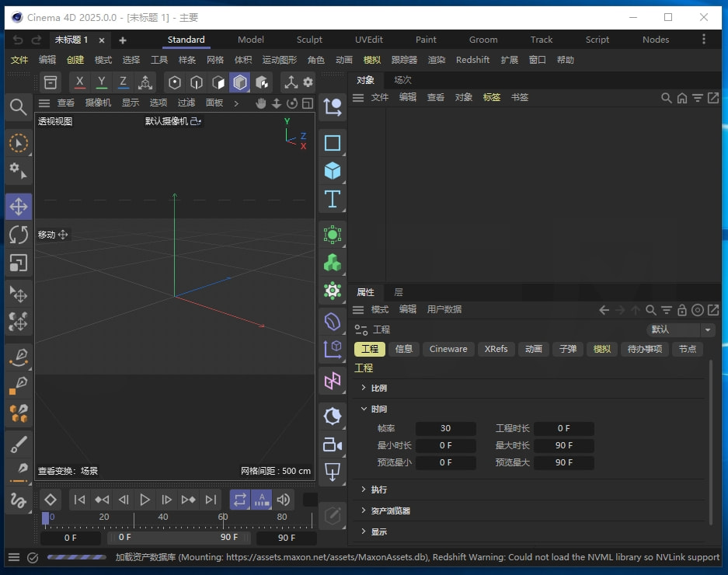
Task: Click the 待办事项 button
Action: (644, 349)
